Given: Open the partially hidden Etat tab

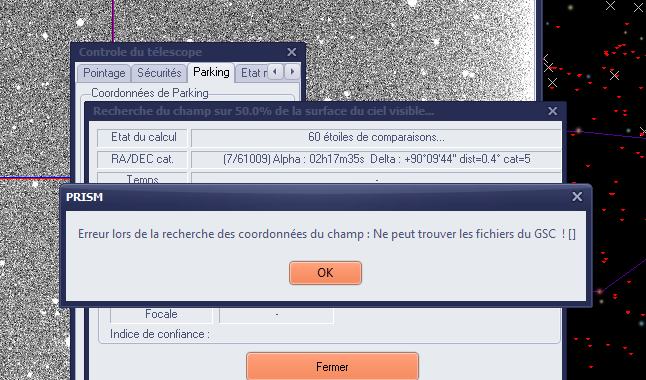Looking at the screenshot, I should point(252,73).
